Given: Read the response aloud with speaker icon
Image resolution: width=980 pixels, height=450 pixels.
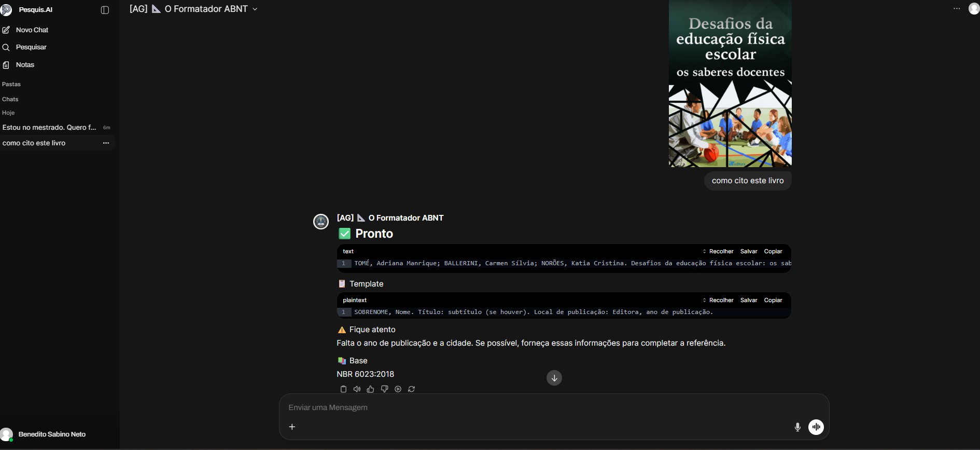Looking at the screenshot, I should 357,389.
